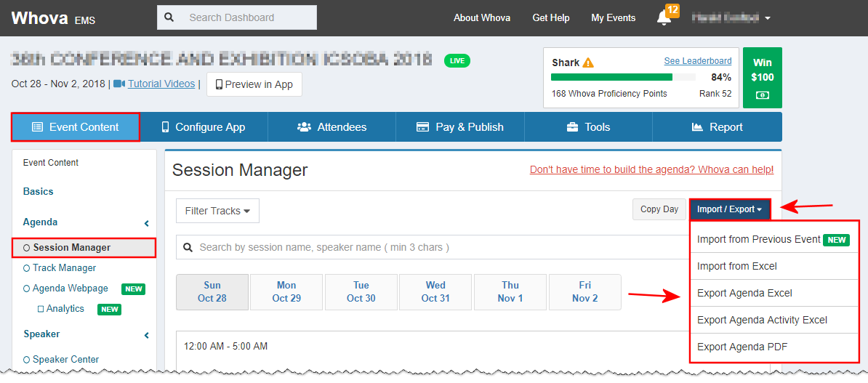
Task: Select the Thu Nov 1 day tab
Action: [x=510, y=291]
